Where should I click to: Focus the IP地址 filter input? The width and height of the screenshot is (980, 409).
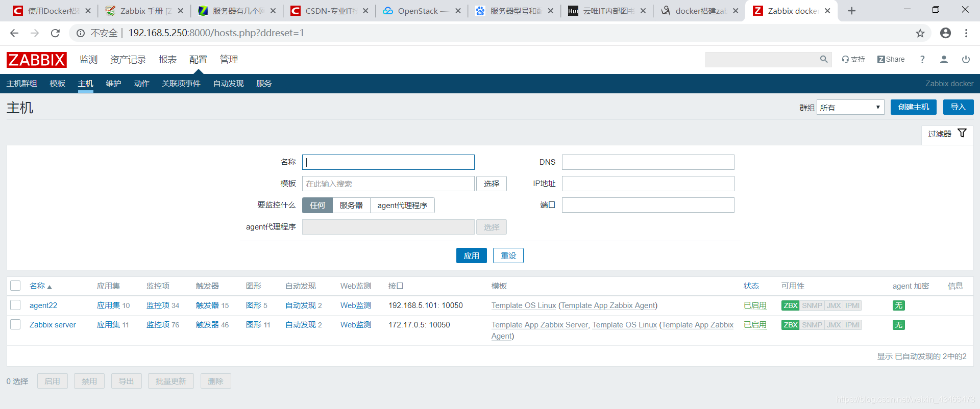tap(648, 184)
